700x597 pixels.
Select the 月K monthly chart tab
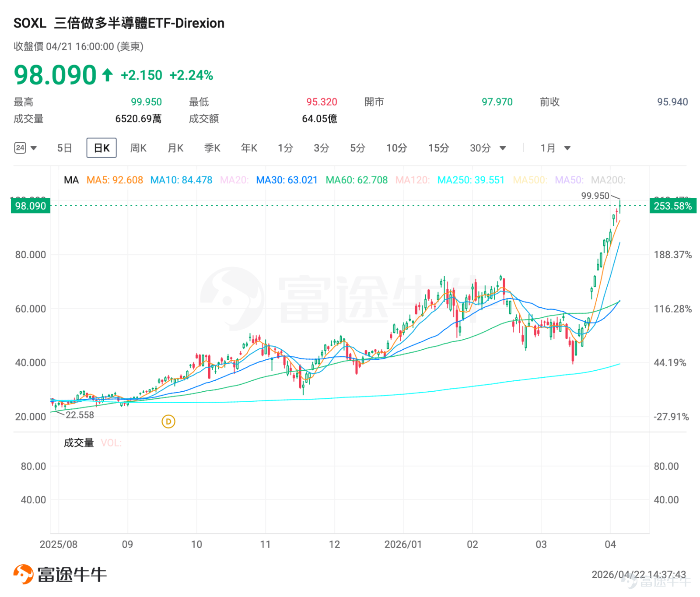[175, 148]
